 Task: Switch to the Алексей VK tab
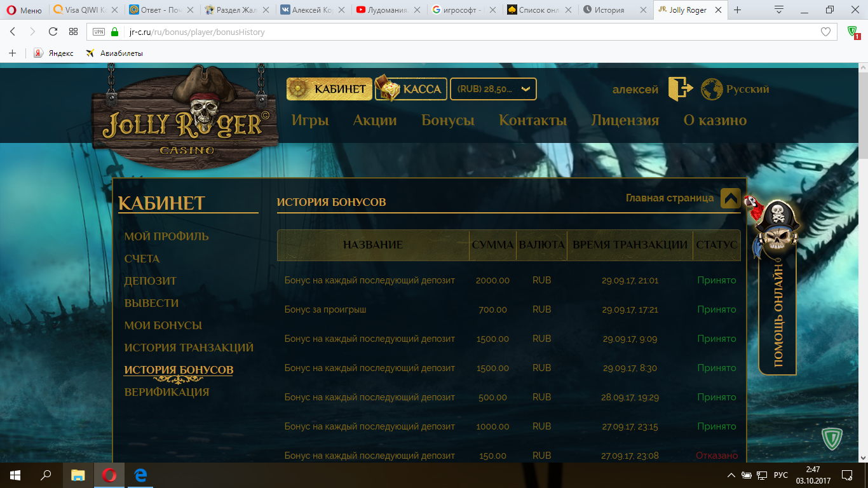tap(312, 10)
